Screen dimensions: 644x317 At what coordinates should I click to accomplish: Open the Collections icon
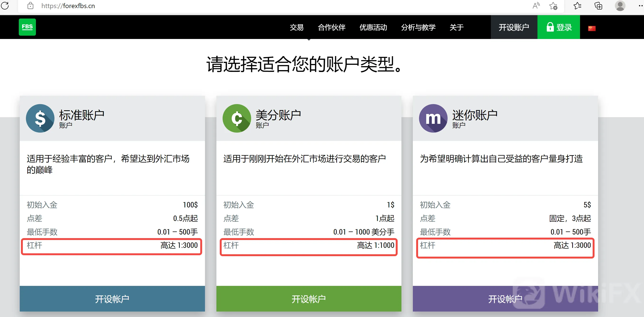pos(598,6)
